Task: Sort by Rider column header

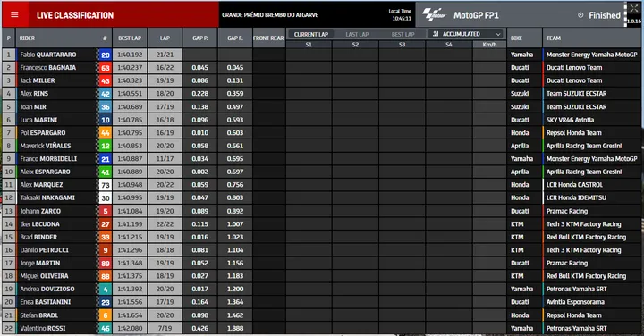Action: [27, 38]
